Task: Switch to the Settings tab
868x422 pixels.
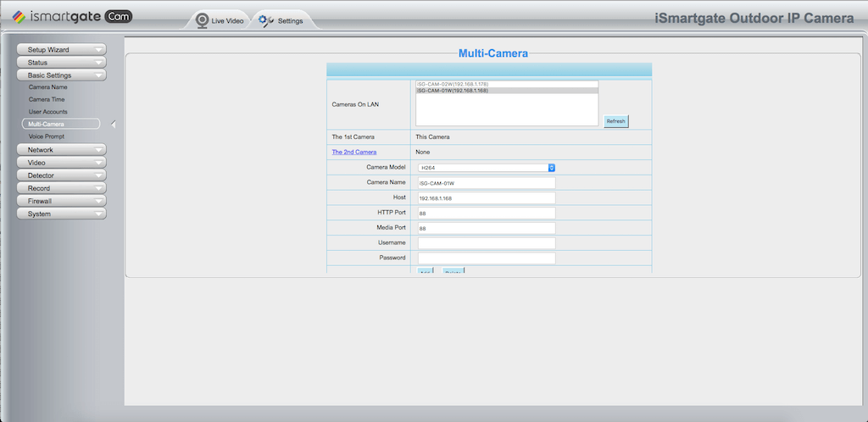Action: (x=282, y=20)
